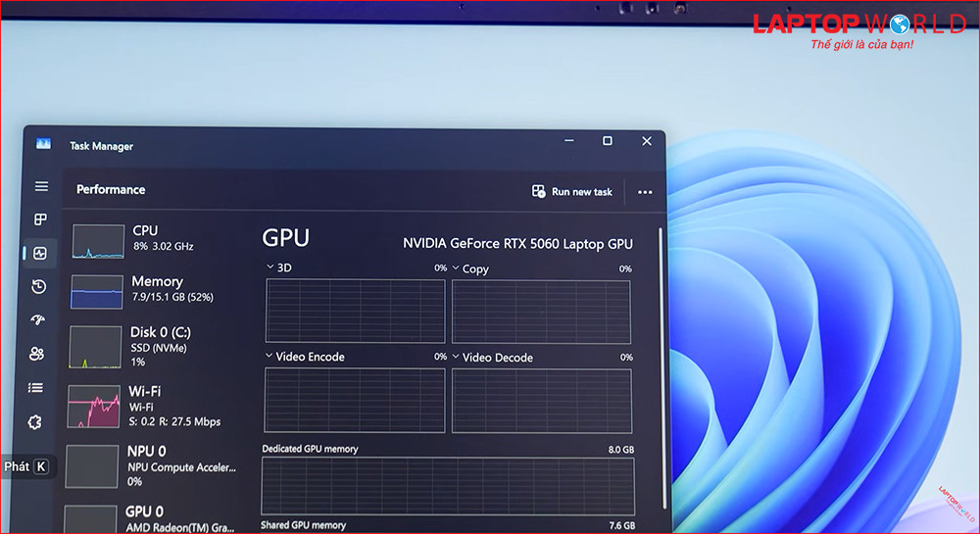Open the three-dot more options menu

tap(645, 192)
